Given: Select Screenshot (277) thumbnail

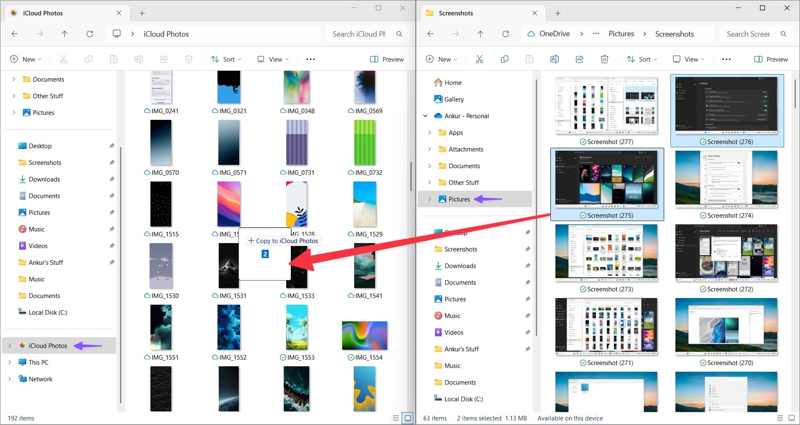Looking at the screenshot, I should click(x=606, y=106).
